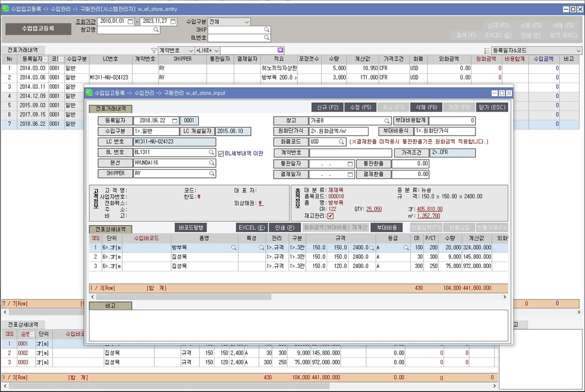Click 검색 (F) button in main window

tap(466, 35)
